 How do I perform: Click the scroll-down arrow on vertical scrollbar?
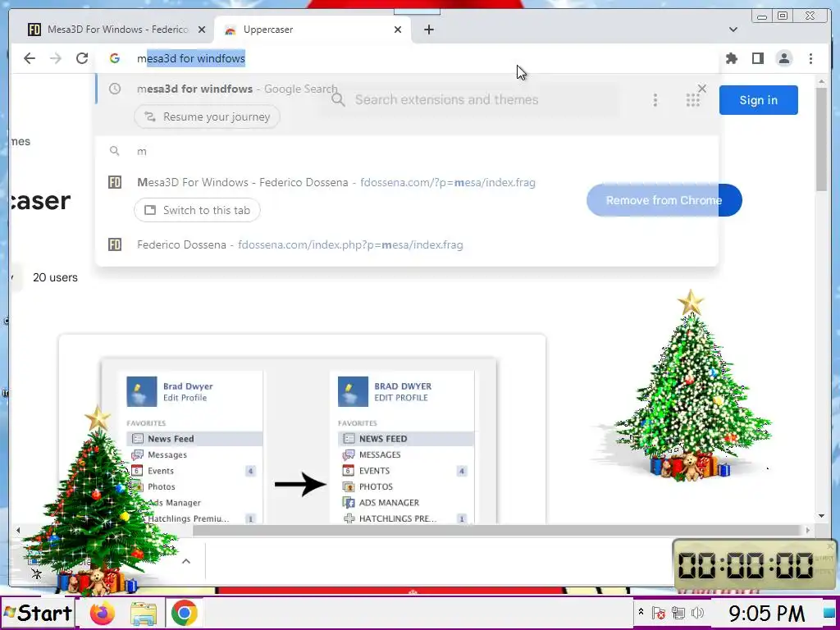click(x=822, y=516)
